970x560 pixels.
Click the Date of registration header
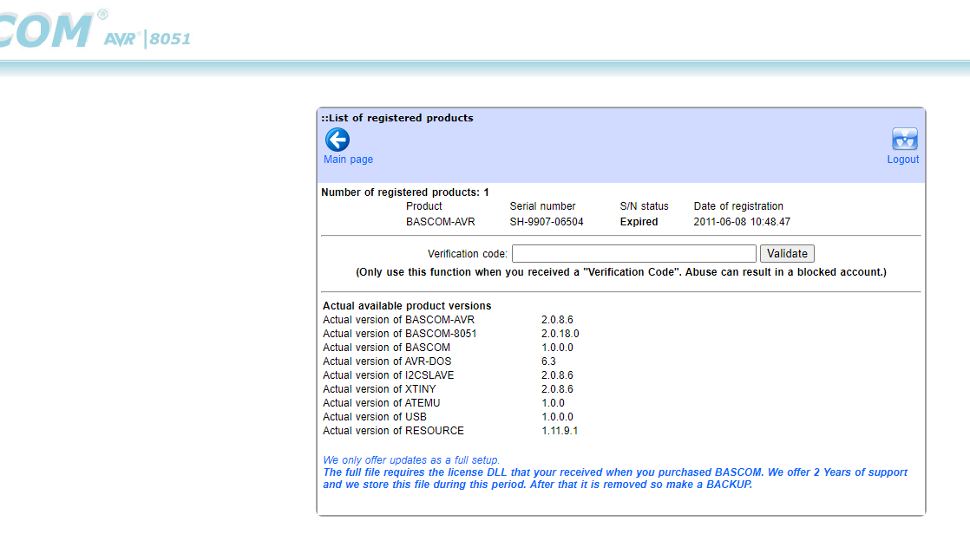(x=738, y=206)
